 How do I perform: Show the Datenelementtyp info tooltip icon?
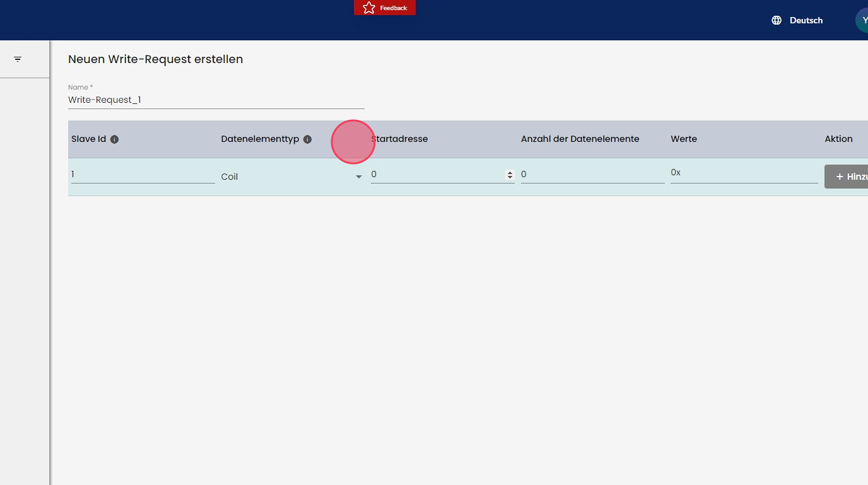tap(307, 139)
